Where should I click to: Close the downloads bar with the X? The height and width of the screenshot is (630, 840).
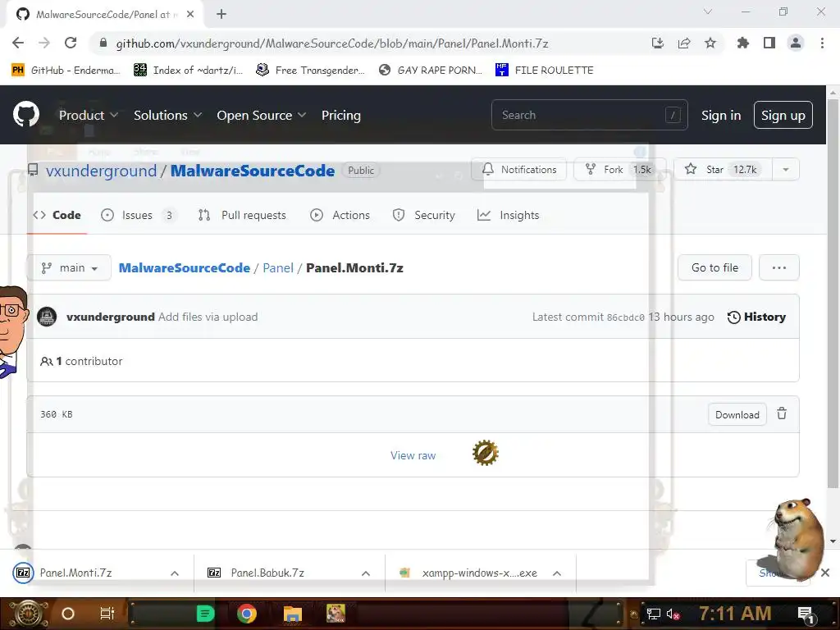(x=825, y=573)
